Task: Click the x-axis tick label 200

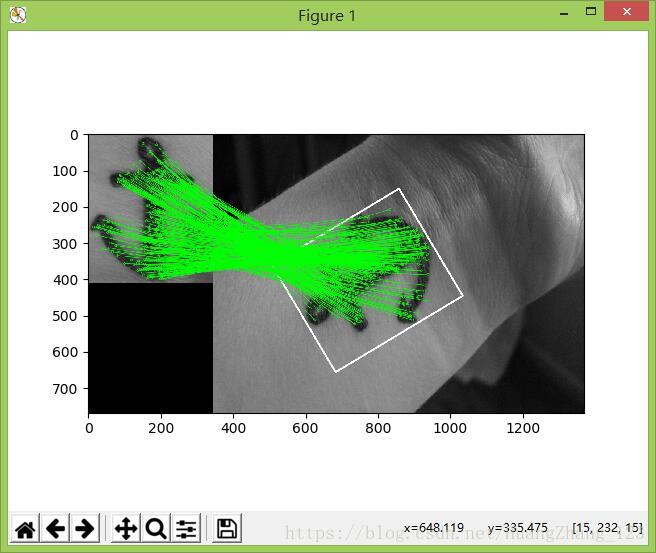Action: tap(161, 428)
